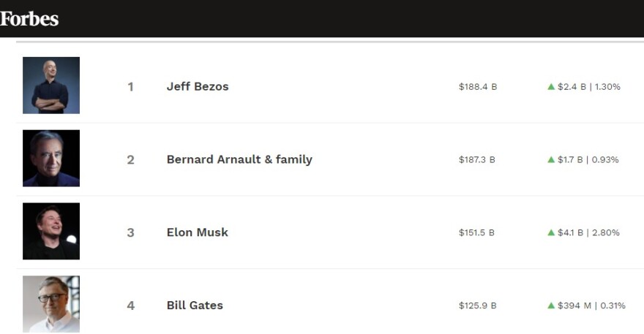Viewport: 644px width, 334px height.
Task: Open the Bernard Arnault & family link
Action: pyautogui.click(x=239, y=159)
